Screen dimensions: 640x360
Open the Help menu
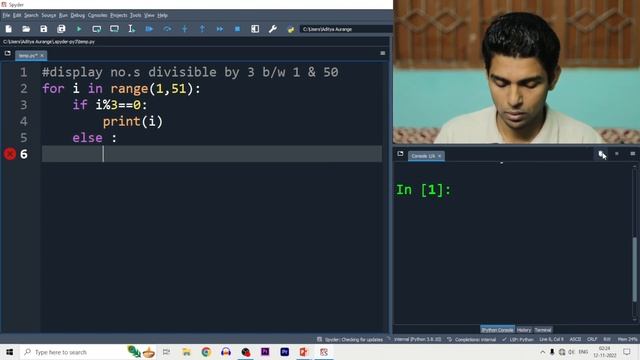(x=162, y=15)
